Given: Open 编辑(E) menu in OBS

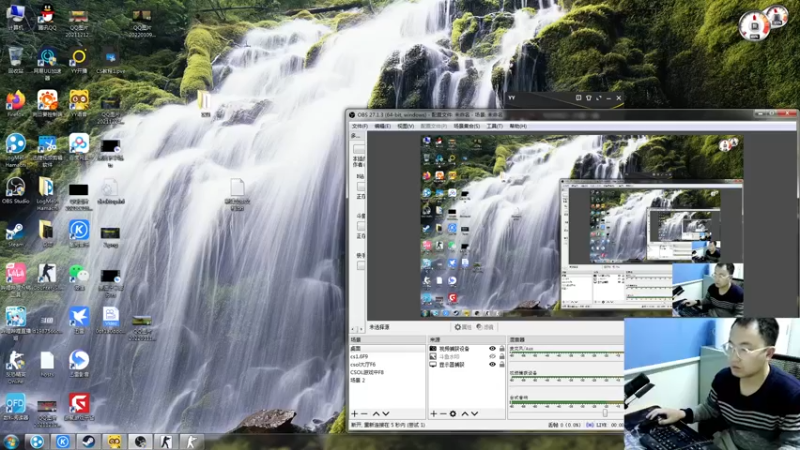Looking at the screenshot, I should coord(382,126).
